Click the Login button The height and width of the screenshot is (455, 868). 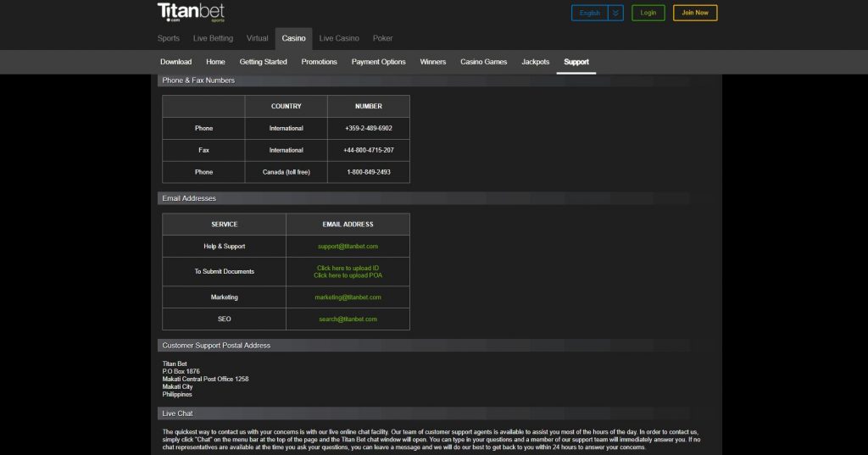648,13
